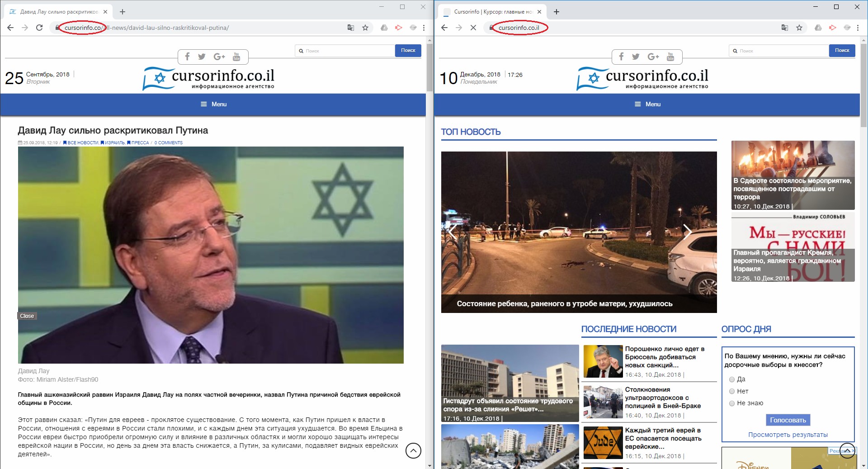Open Facebook icon on left page header

(x=187, y=57)
